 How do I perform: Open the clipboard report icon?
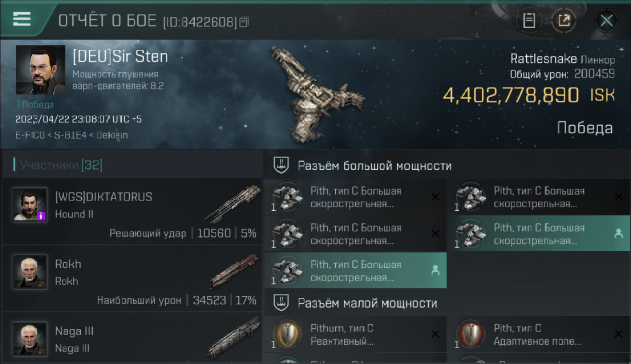pos(529,20)
